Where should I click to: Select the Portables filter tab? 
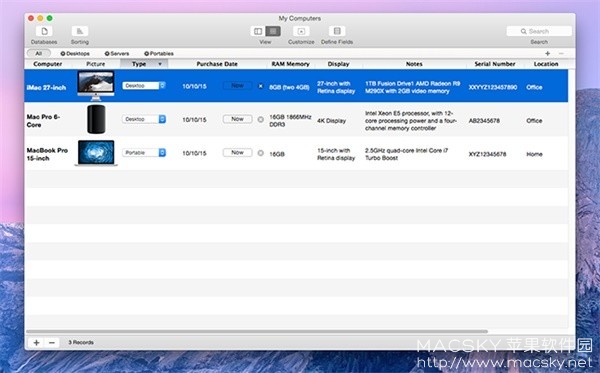pyautogui.click(x=159, y=54)
